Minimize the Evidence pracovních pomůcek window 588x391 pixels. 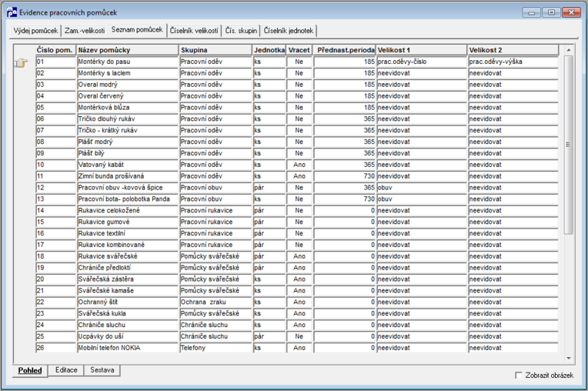[x=531, y=12]
